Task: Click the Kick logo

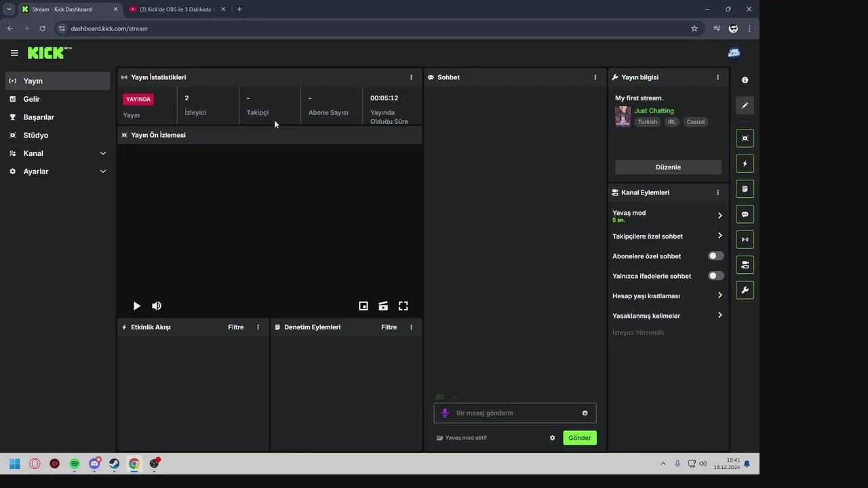Action: pos(50,53)
